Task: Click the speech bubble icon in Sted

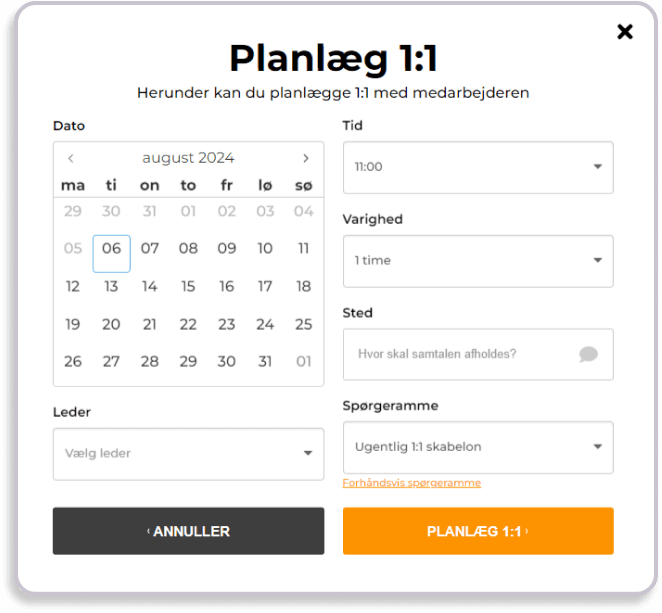Action: (x=588, y=354)
